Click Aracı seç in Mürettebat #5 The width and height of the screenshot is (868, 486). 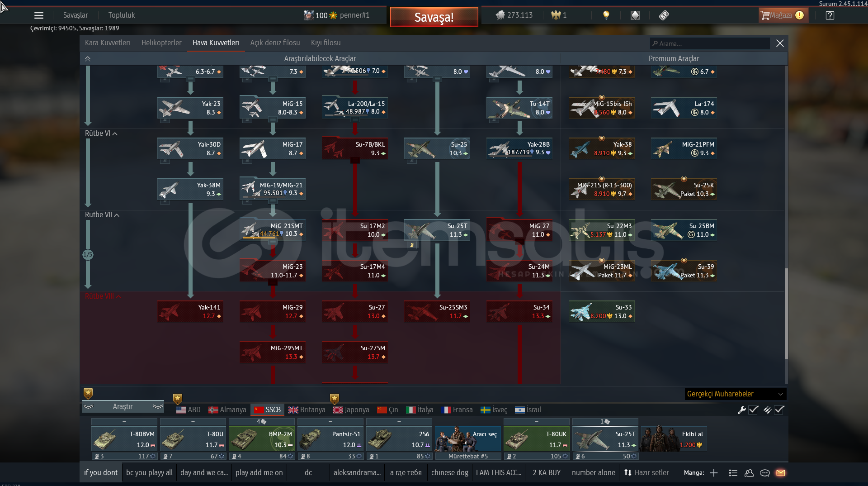coord(468,439)
